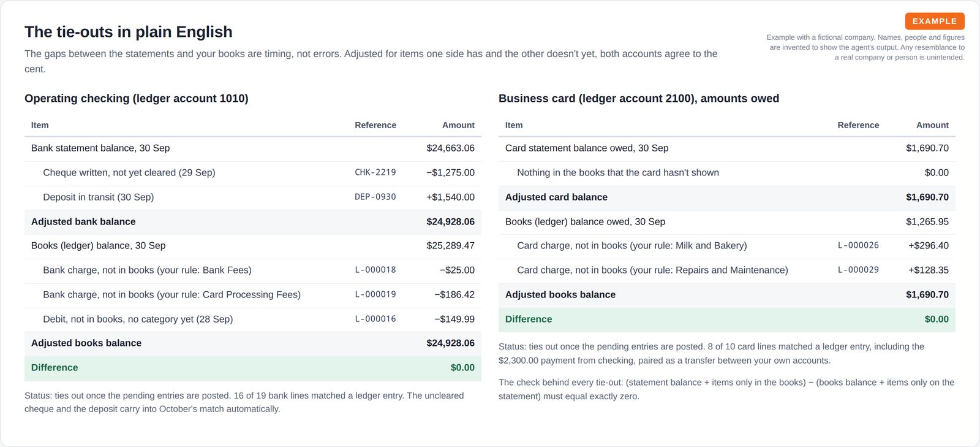Image resolution: width=980 pixels, height=447 pixels.
Task: Select the +$128.35 Repairs and Maintenance amount
Action: 929,270
